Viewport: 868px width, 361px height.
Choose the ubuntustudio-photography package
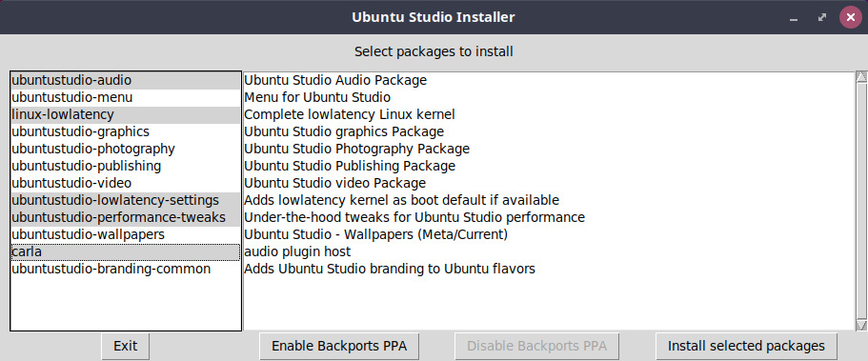[x=126, y=149]
